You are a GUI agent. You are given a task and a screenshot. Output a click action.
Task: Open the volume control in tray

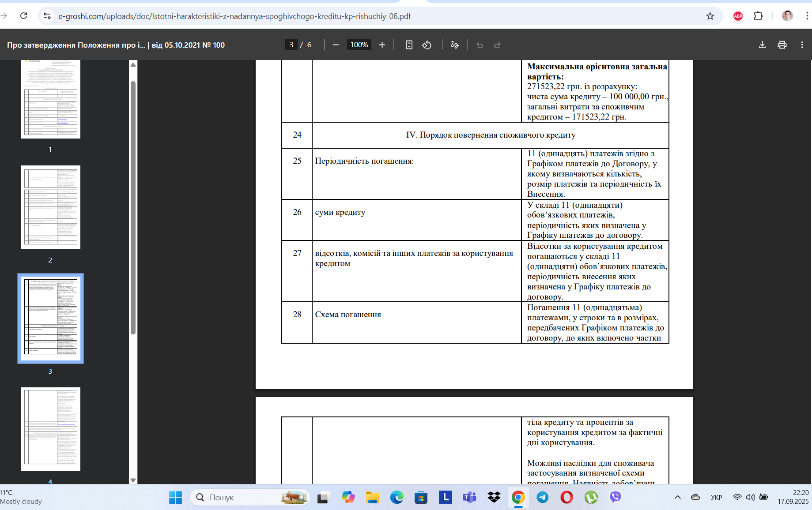(750, 497)
